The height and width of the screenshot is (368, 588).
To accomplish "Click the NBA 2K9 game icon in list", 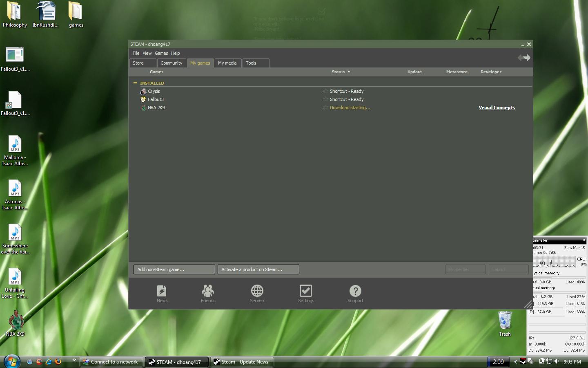I will click(143, 108).
